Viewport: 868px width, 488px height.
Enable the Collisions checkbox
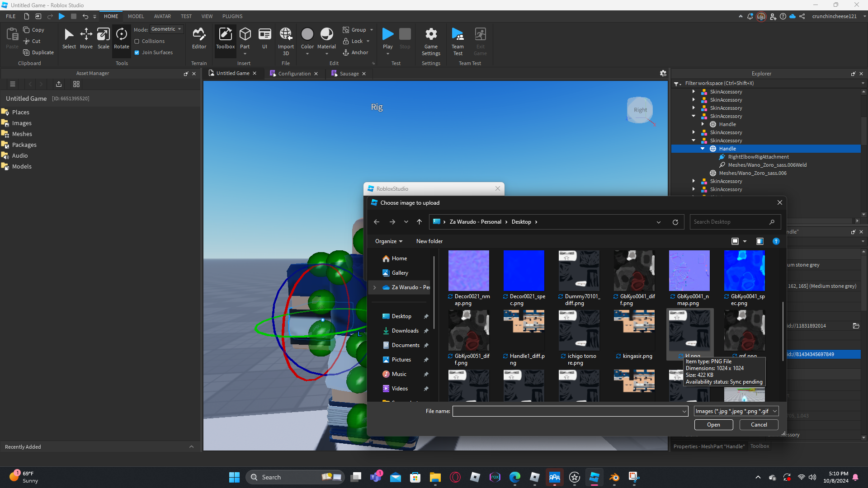137,41
